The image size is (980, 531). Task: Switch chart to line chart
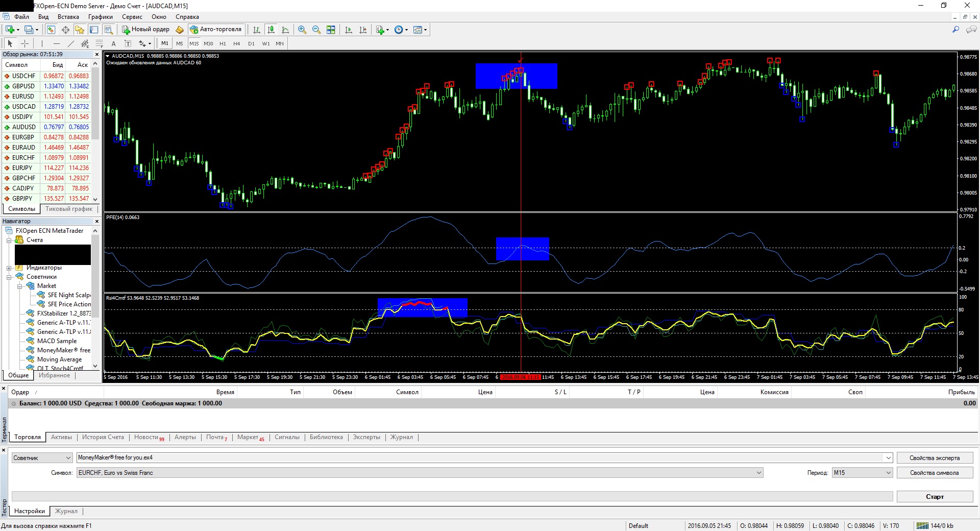click(285, 30)
